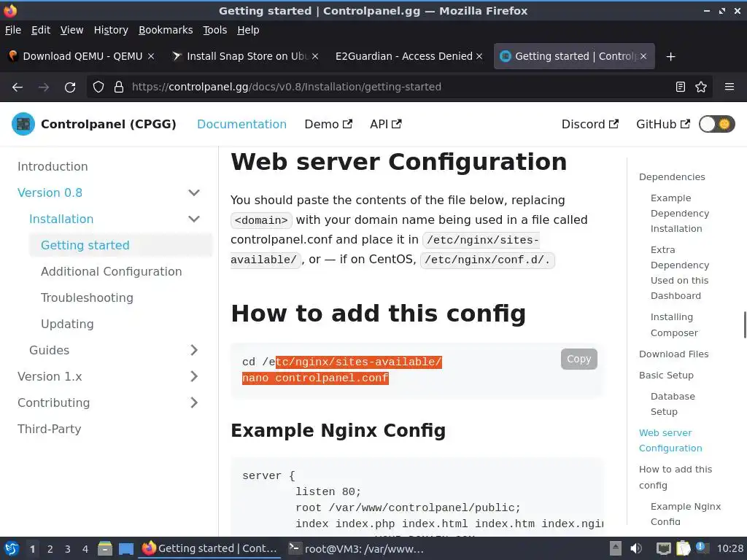The width and height of the screenshot is (747, 560).
Task: Expand the Contributing section
Action: pos(194,402)
